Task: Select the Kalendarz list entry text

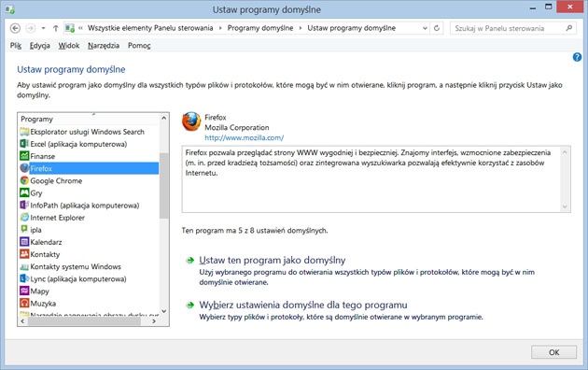Action: point(46,242)
